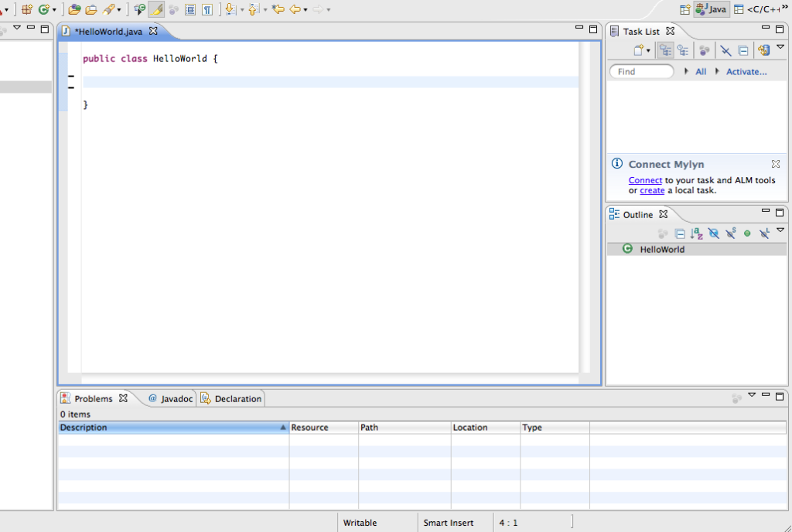Switch to the Javadoc tab

171,399
